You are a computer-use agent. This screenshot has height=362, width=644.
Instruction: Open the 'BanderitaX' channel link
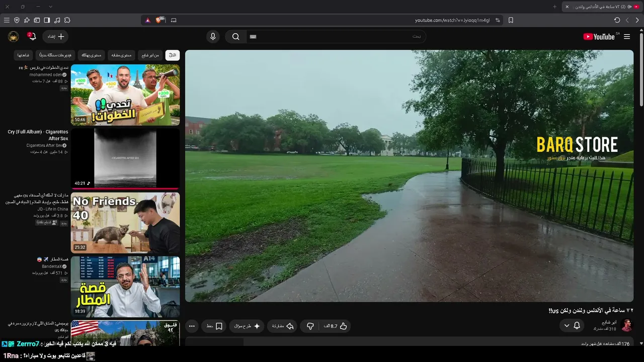click(x=52, y=266)
